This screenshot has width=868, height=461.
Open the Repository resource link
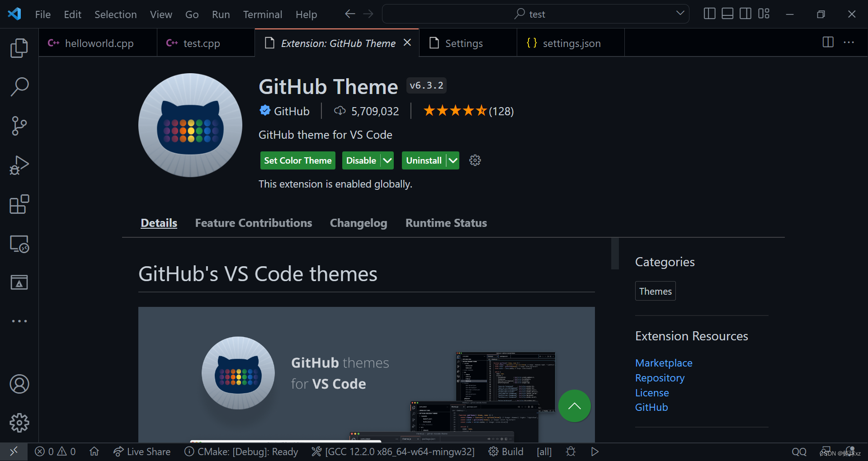660,378
